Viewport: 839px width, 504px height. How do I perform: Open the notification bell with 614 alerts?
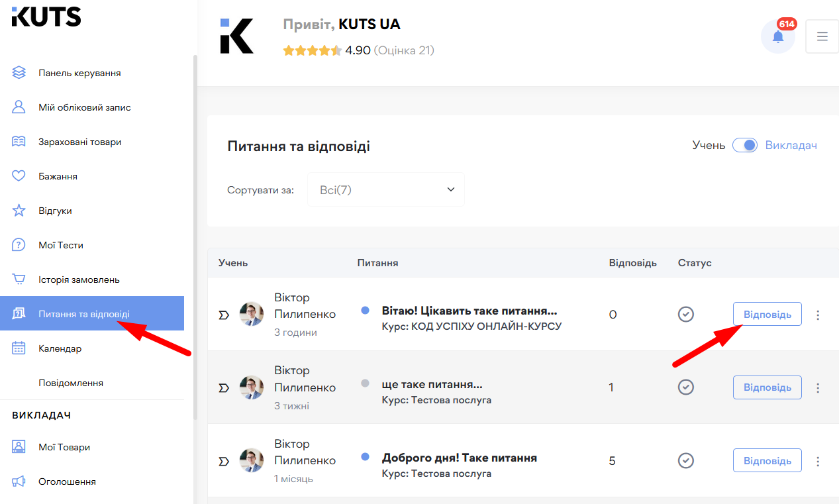point(777,36)
